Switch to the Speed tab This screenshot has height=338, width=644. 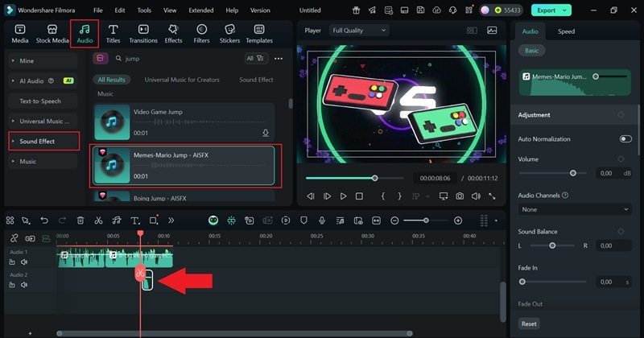click(x=566, y=31)
